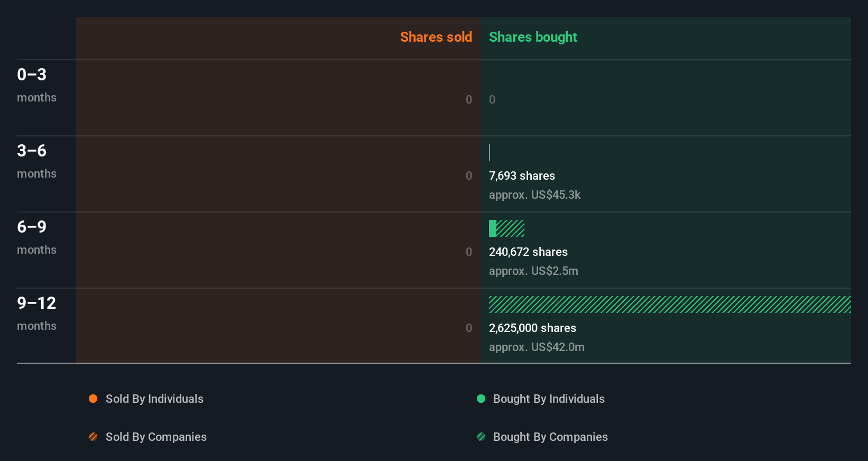
Task: Click the striped Sold By Companies icon
Action: coord(93,437)
